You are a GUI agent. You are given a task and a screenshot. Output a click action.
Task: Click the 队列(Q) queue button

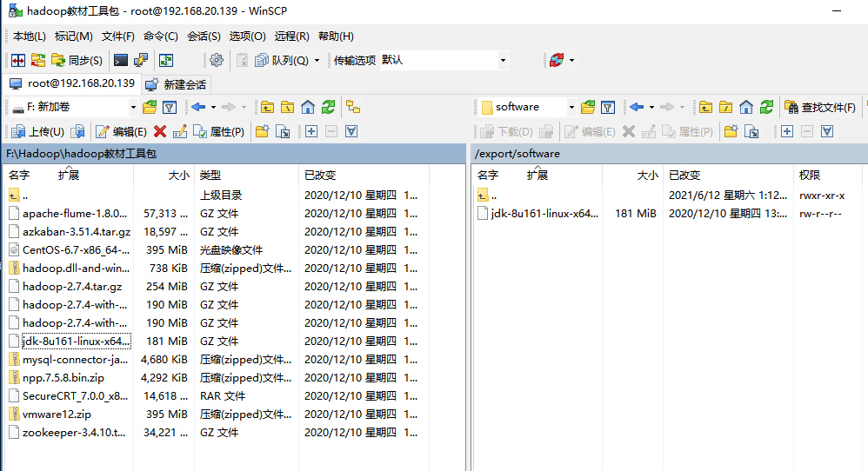tap(282, 60)
